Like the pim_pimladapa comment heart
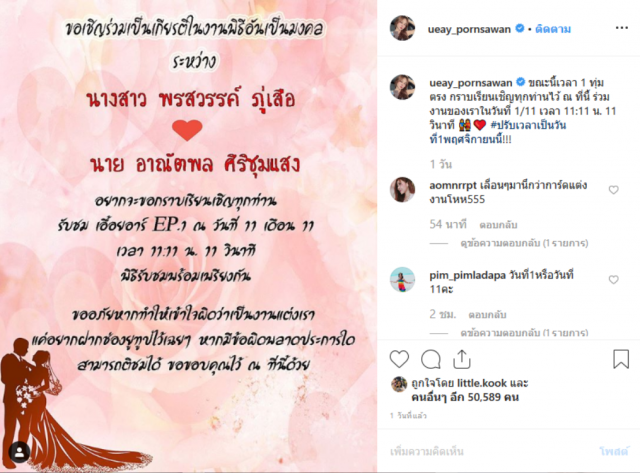The height and width of the screenshot is (473, 640). click(x=613, y=280)
